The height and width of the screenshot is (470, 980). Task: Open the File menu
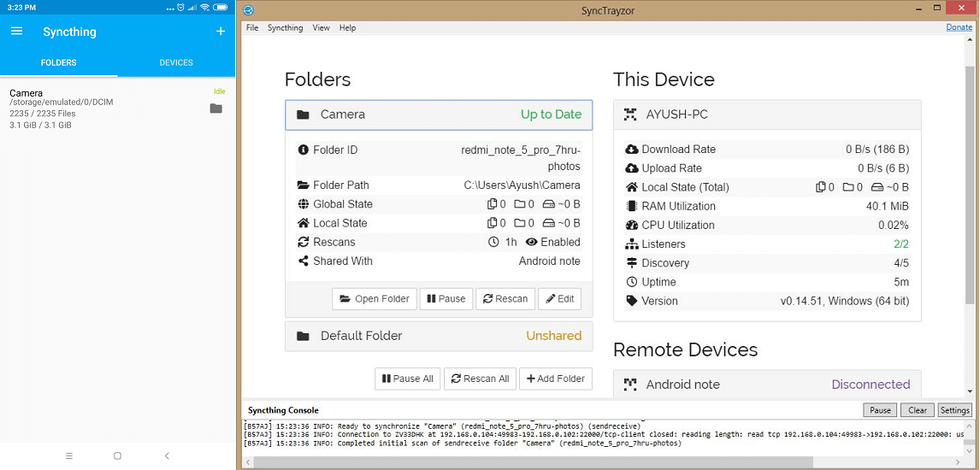point(252,27)
